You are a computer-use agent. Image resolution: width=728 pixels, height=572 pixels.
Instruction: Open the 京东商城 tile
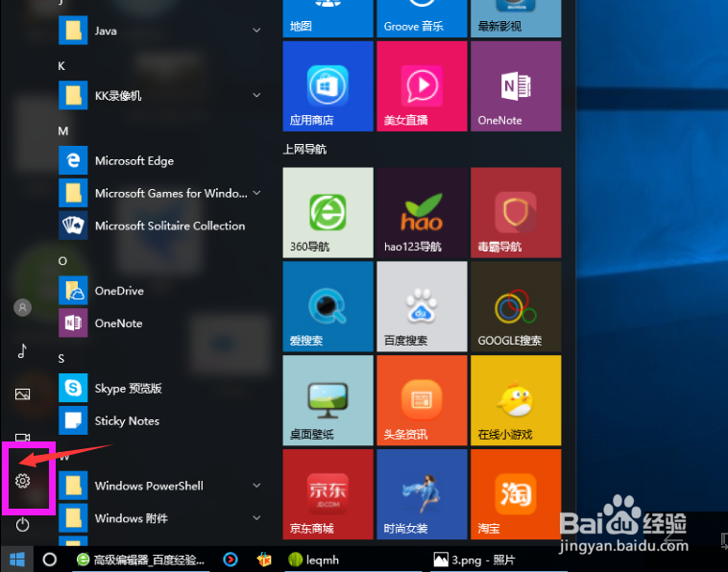tap(328, 494)
